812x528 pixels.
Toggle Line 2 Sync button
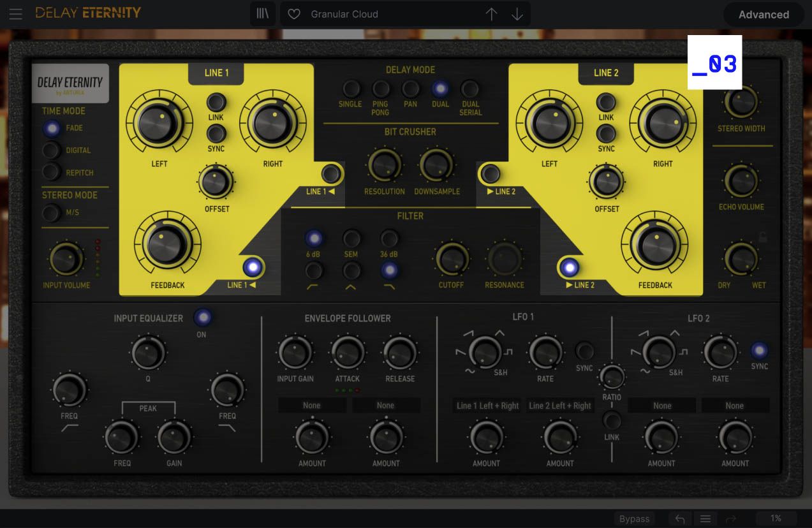point(606,133)
